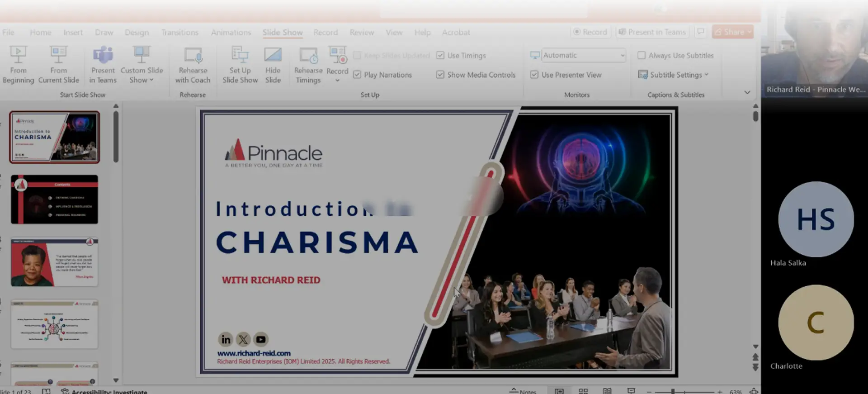Switch to Slide Sorter view in status bar
Viewport: 868px width, 394px height.
583,391
